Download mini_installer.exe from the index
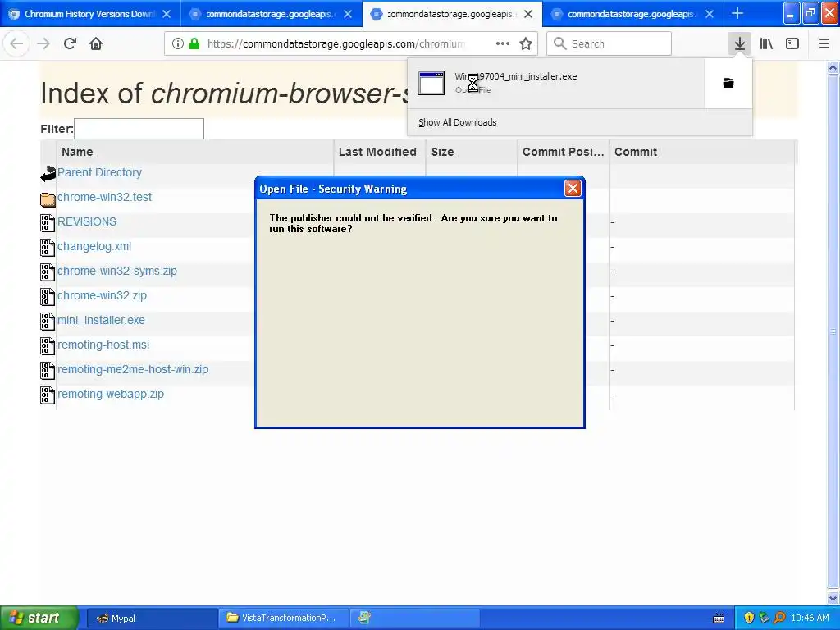This screenshot has width=840, height=630. tap(101, 321)
